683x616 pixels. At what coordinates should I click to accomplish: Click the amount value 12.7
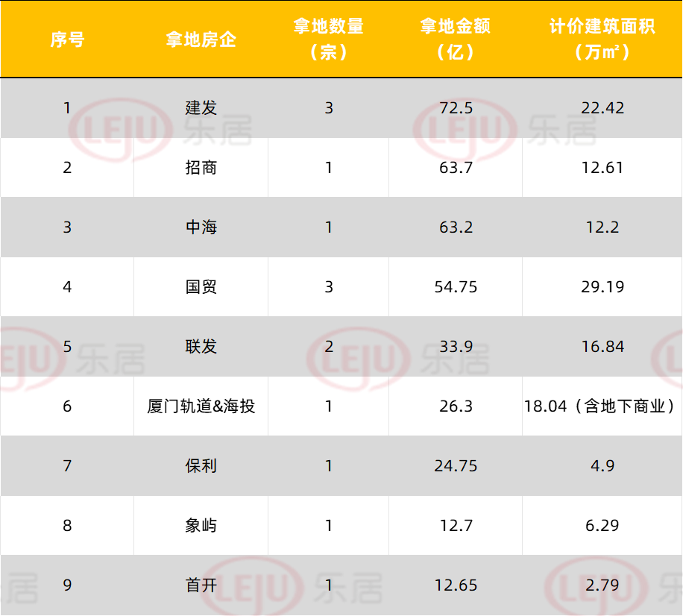(456, 525)
